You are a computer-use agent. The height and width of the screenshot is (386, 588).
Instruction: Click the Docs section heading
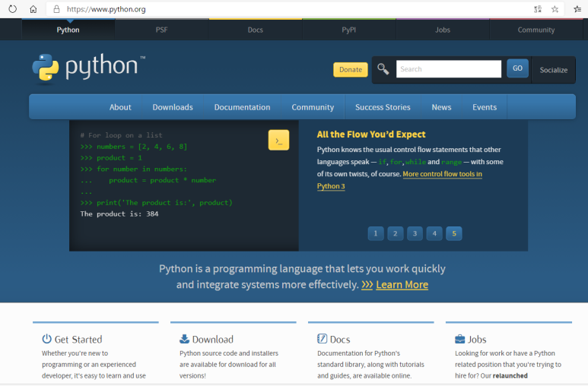pos(340,340)
